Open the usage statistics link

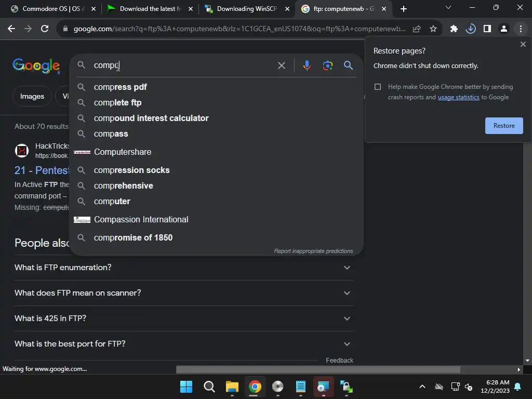(458, 97)
